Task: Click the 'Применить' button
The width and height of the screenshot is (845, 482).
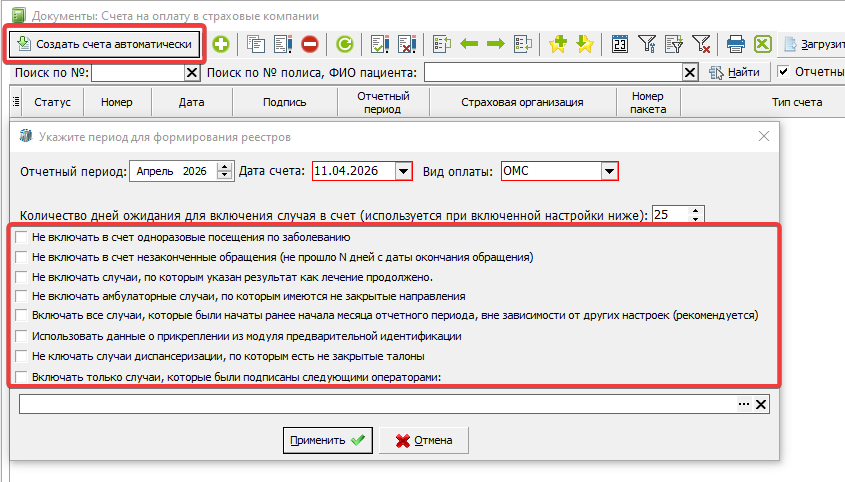Action: pos(326,440)
